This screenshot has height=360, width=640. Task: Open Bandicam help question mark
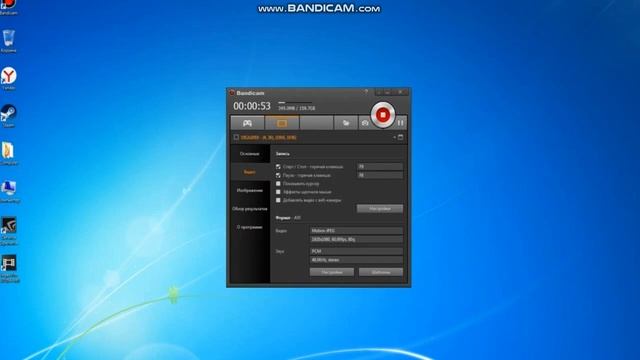pos(366,92)
